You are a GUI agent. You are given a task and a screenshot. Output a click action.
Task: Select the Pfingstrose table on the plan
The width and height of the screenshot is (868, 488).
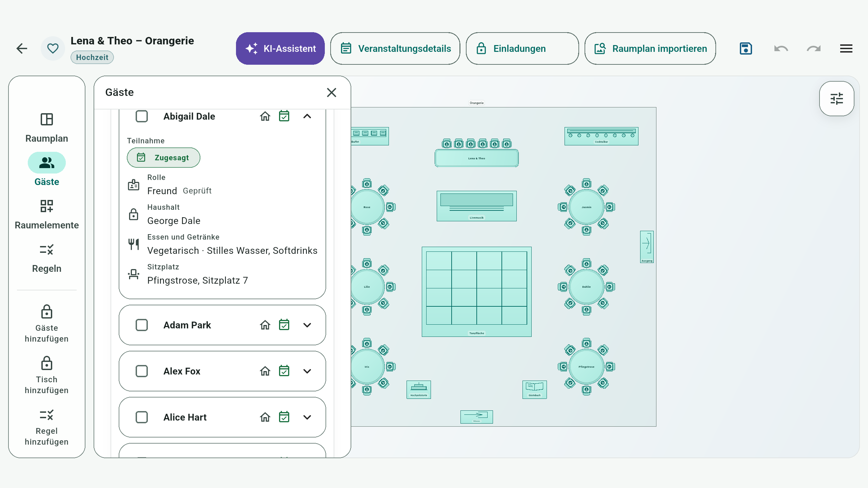point(586,367)
